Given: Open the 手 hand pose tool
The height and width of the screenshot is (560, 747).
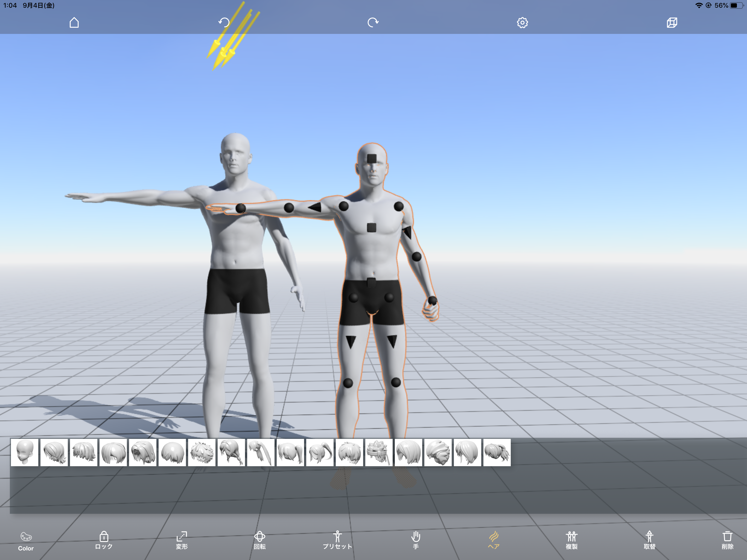Looking at the screenshot, I should 416,540.
